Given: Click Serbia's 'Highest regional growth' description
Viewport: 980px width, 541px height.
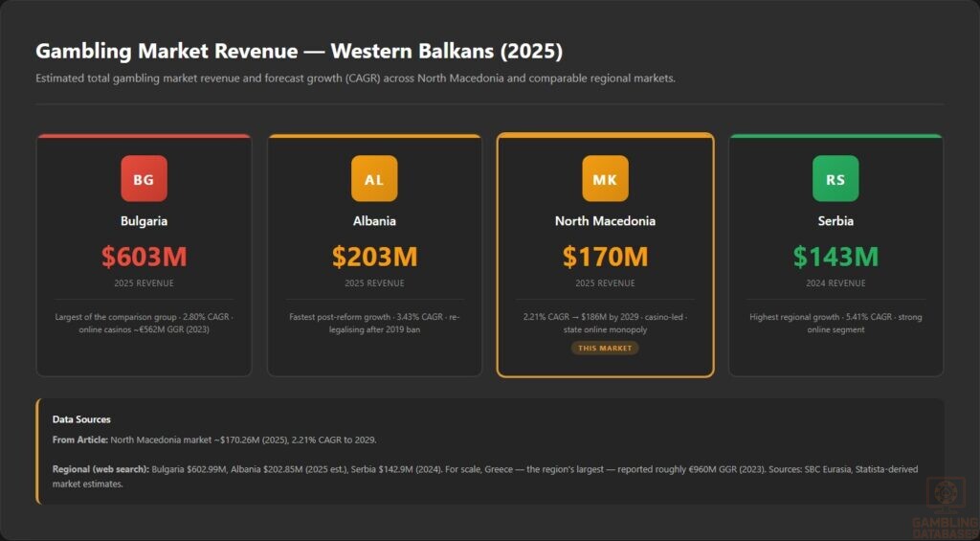Looking at the screenshot, I should (x=835, y=324).
